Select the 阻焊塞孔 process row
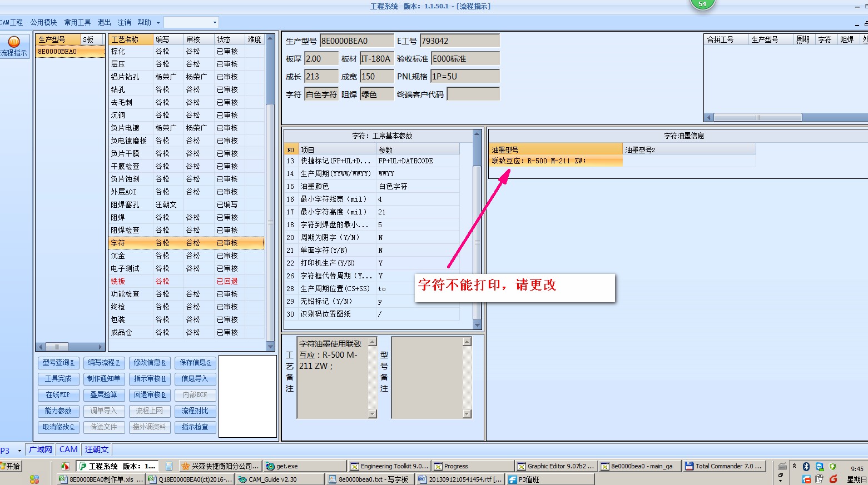868x485 pixels. (186, 204)
